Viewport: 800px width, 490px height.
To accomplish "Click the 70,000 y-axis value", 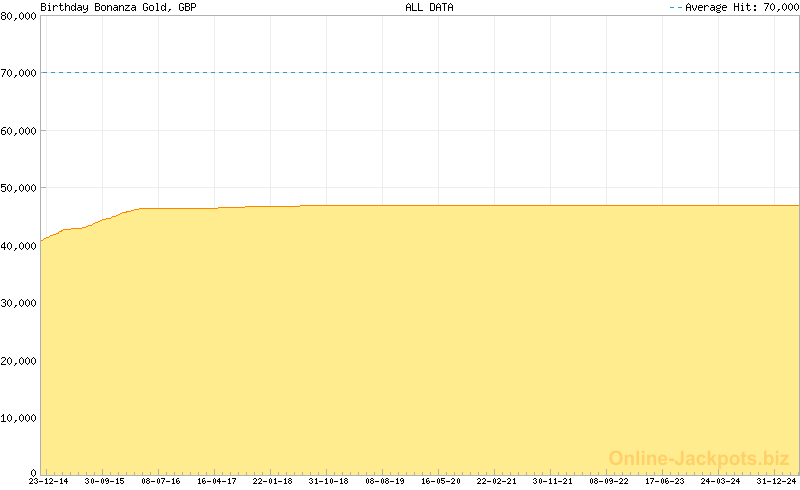I will (18, 73).
